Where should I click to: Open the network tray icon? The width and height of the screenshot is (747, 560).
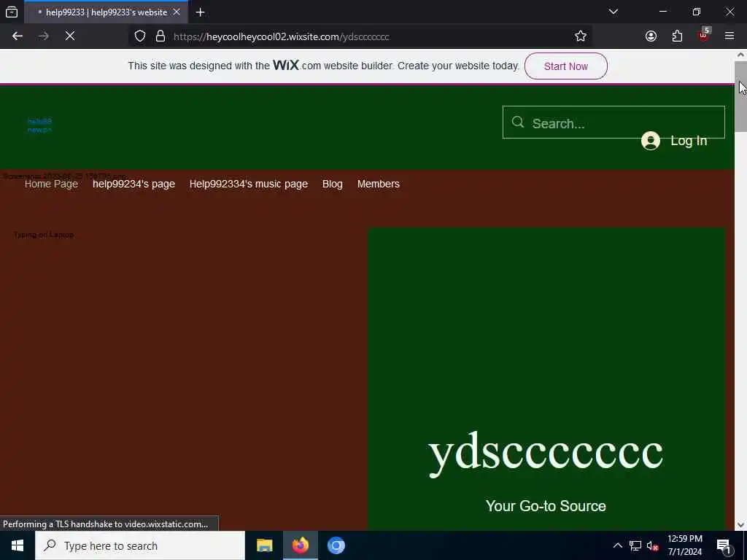click(x=635, y=545)
